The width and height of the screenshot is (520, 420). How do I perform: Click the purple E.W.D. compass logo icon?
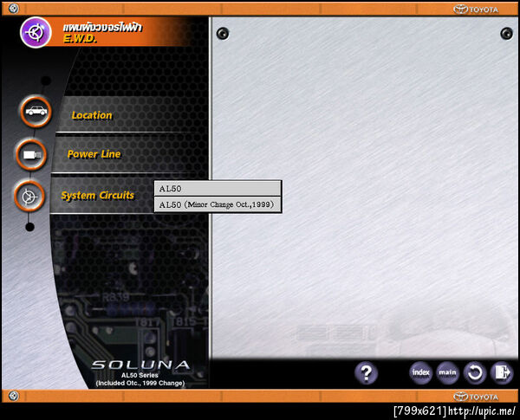point(36,33)
